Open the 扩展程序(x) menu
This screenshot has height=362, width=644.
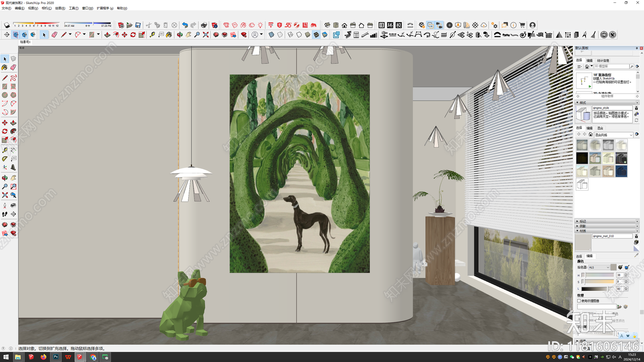[105, 8]
